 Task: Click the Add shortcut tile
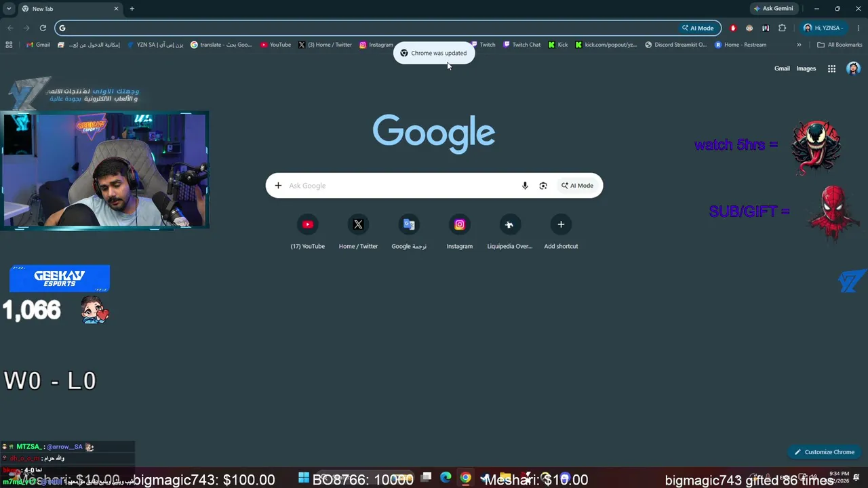561,232
